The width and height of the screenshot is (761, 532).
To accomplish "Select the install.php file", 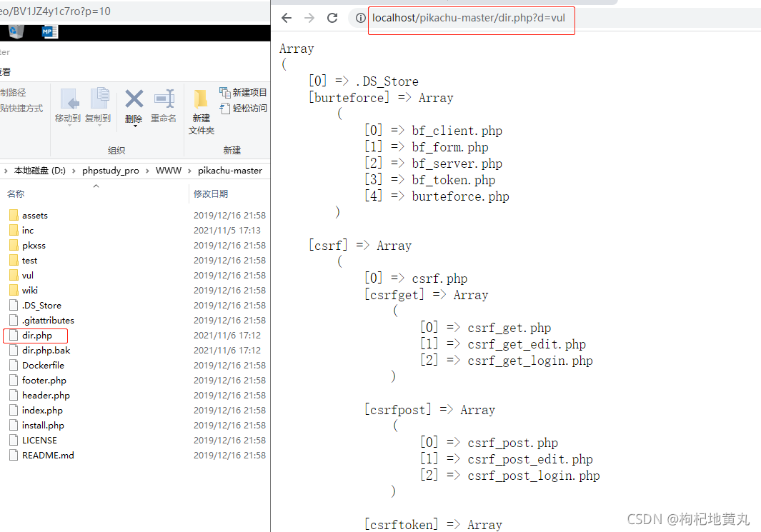I will click(43, 426).
